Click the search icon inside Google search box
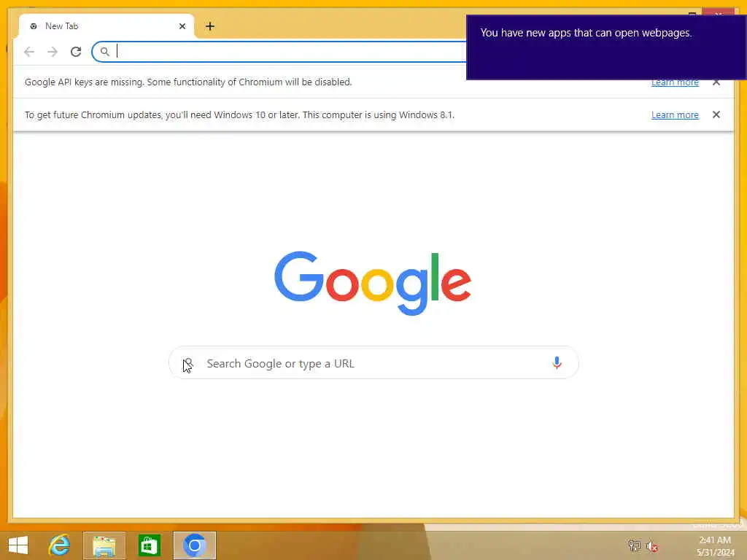This screenshot has width=747, height=560. coord(188,363)
